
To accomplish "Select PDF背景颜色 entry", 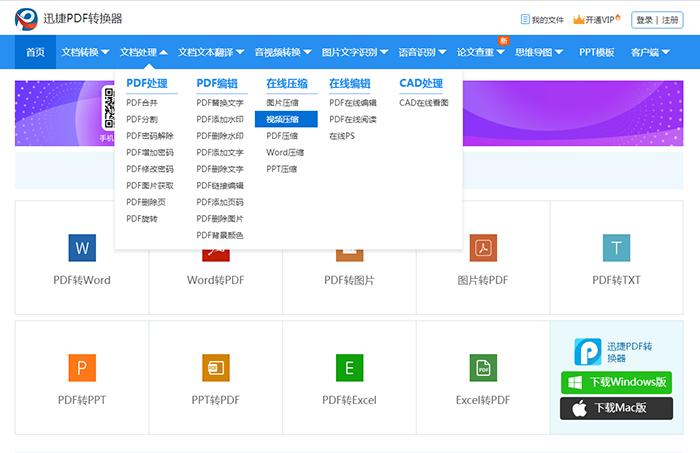I will click(220, 235).
